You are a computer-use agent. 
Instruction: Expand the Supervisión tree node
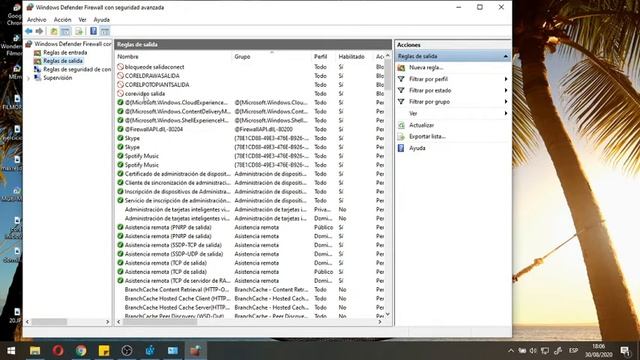point(28,78)
